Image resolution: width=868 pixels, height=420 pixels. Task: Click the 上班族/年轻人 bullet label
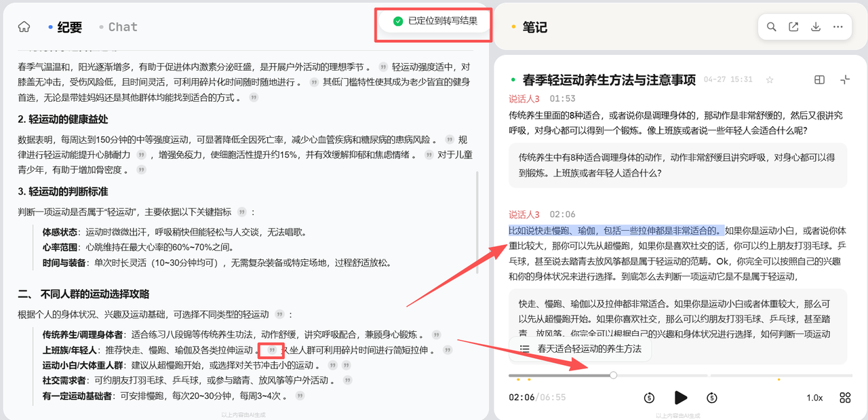[70, 350]
